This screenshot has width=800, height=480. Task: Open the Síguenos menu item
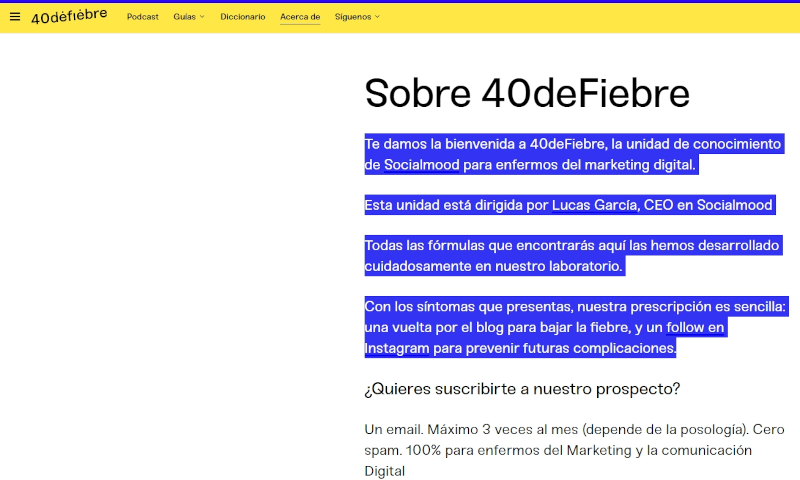[x=353, y=17]
